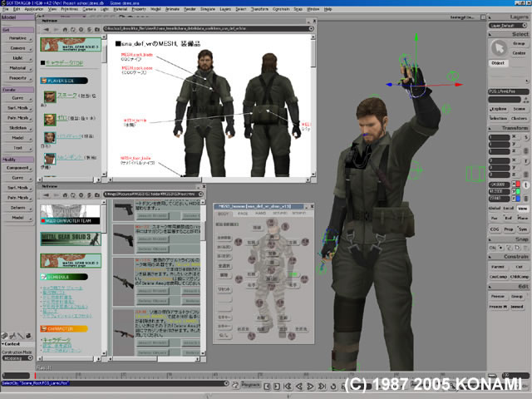Open the Camera dropdown under Get
Screen dimensions: 532x399
(17, 48)
